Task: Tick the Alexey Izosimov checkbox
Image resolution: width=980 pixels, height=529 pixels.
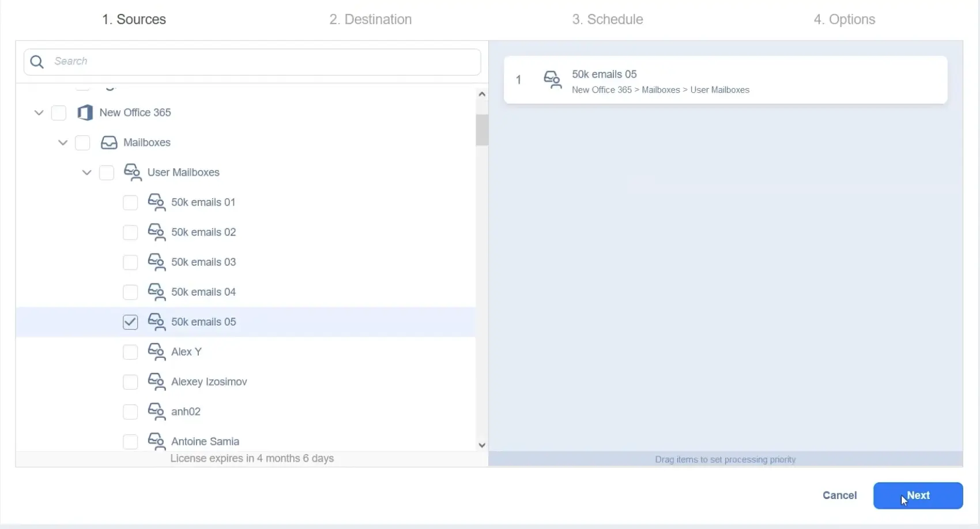Action: click(130, 382)
